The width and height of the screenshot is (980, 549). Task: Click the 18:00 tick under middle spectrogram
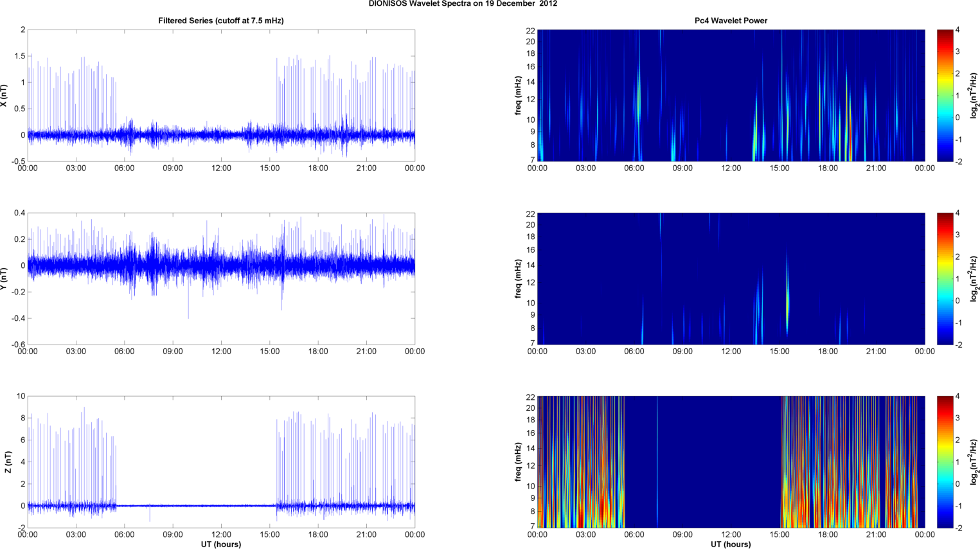point(828,351)
